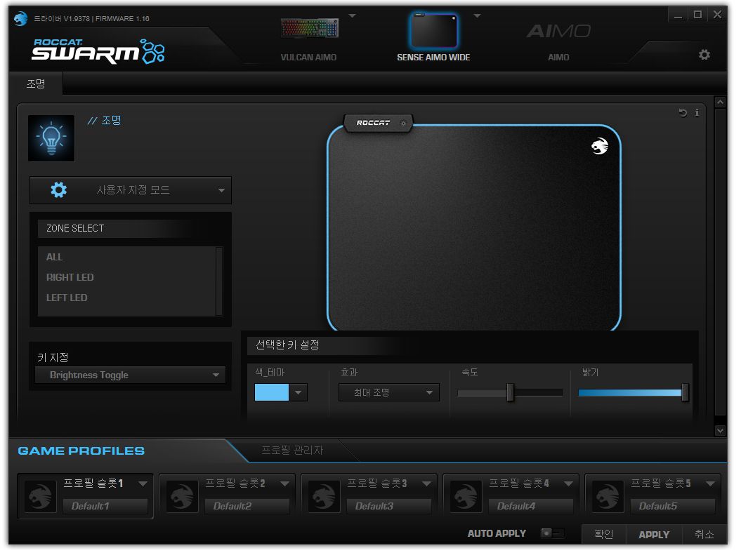Screen dimensions: 741x560
Task: Click the scroll down arrow of the main panel
Action: point(720,430)
